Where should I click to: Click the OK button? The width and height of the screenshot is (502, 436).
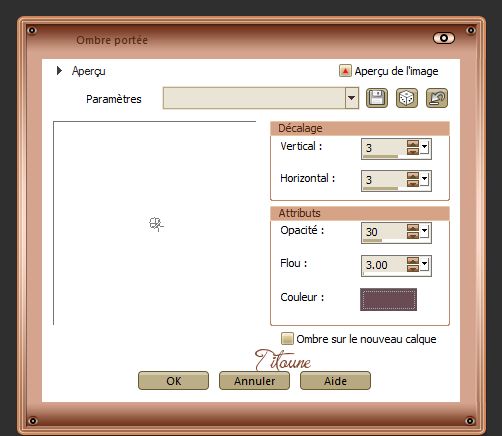click(x=173, y=380)
